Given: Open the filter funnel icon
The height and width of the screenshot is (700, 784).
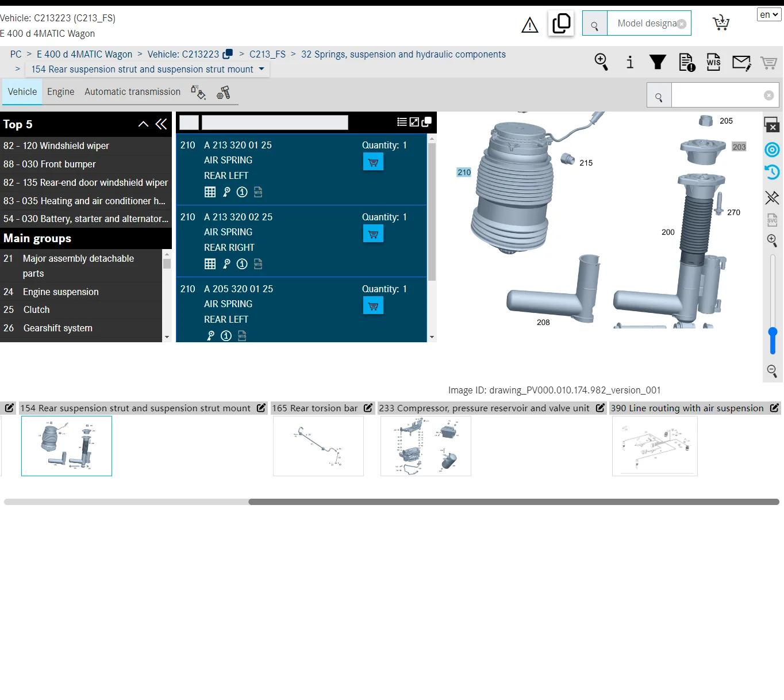Looking at the screenshot, I should pyautogui.click(x=658, y=62).
